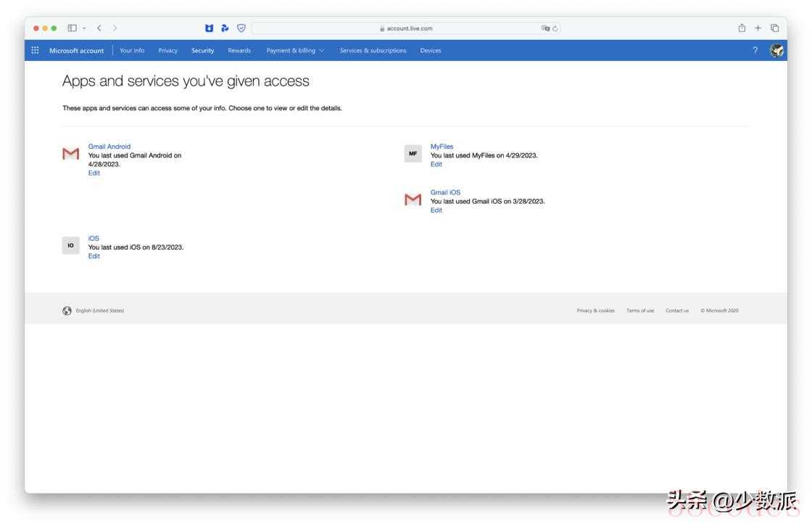Edit MyFiles access
The width and height of the screenshot is (812, 526).
436,164
